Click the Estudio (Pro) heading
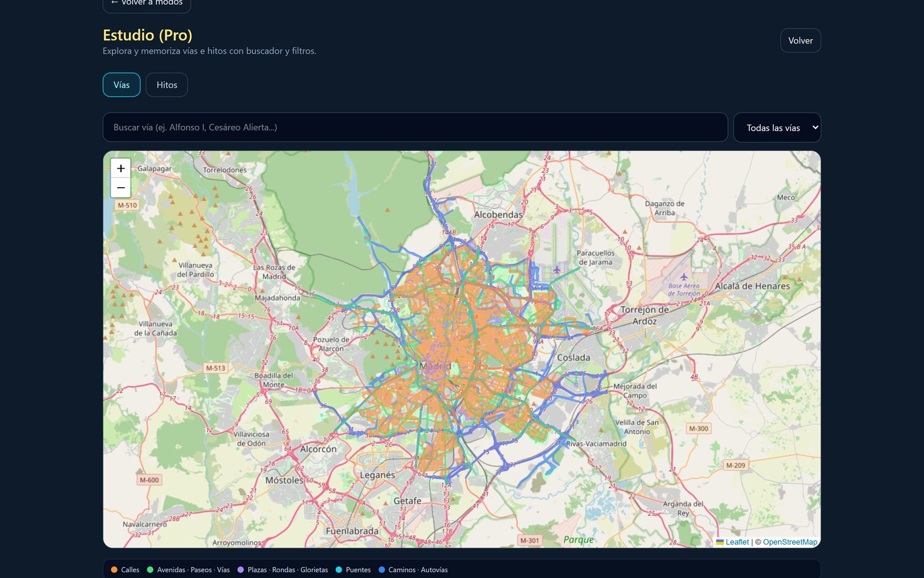924x578 pixels. pyautogui.click(x=147, y=35)
